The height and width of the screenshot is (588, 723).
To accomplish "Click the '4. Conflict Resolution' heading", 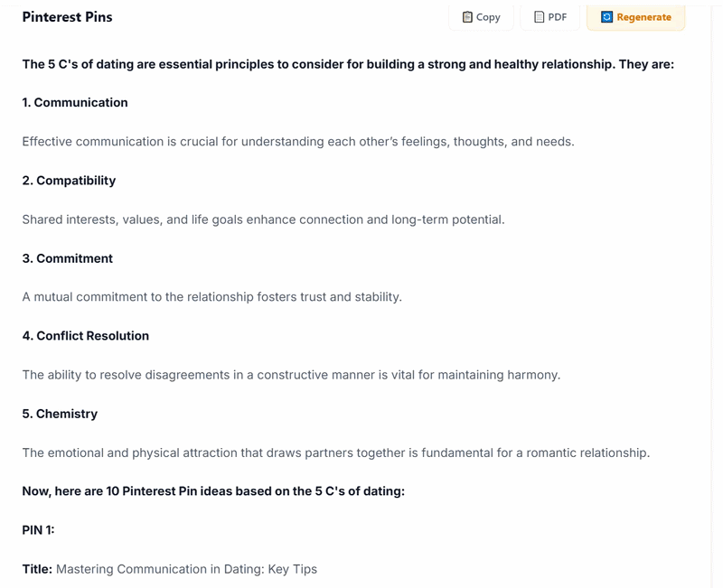I will click(x=85, y=335).
